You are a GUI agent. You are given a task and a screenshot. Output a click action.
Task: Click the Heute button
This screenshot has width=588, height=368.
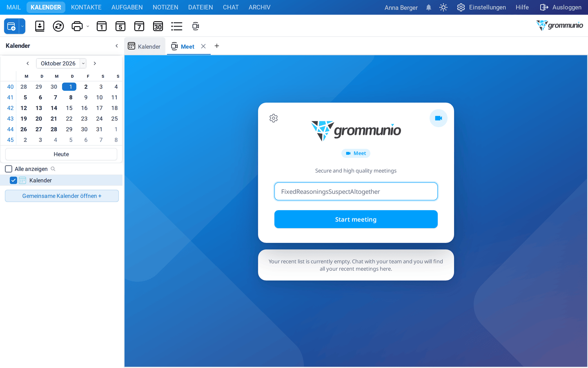tap(61, 154)
